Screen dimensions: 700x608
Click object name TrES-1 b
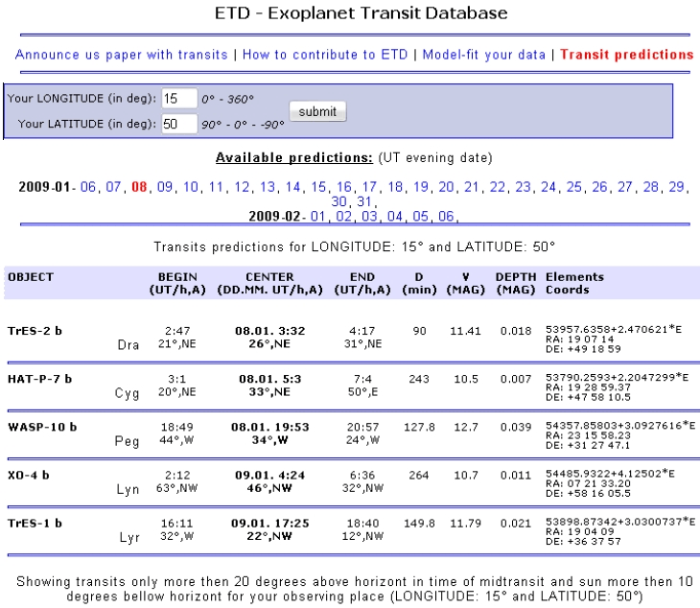[x=35, y=524]
